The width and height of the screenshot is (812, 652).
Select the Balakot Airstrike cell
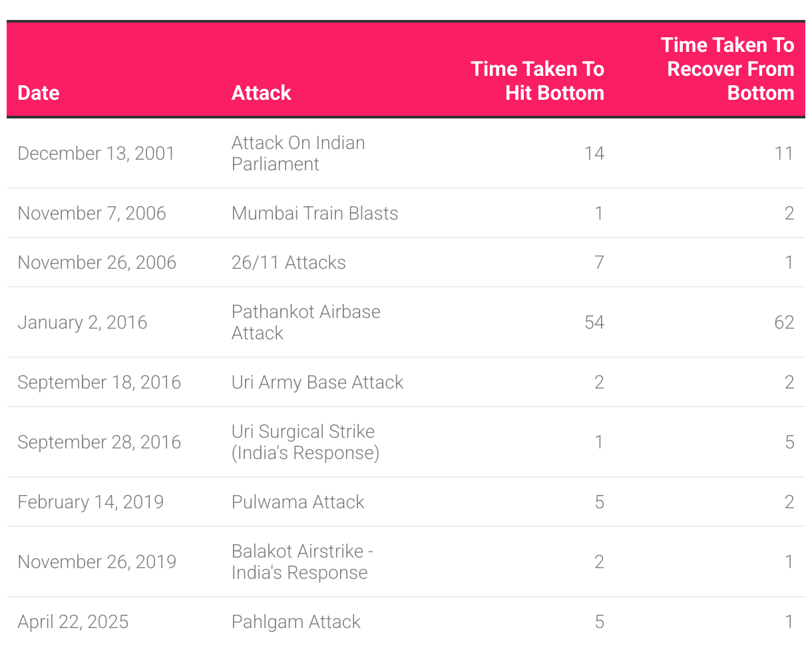point(302,562)
